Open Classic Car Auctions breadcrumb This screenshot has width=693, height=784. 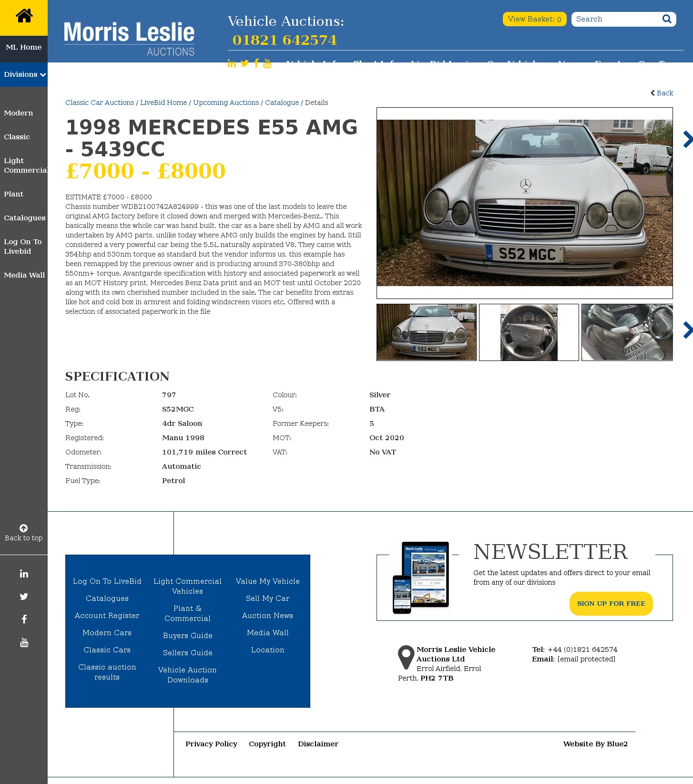100,103
